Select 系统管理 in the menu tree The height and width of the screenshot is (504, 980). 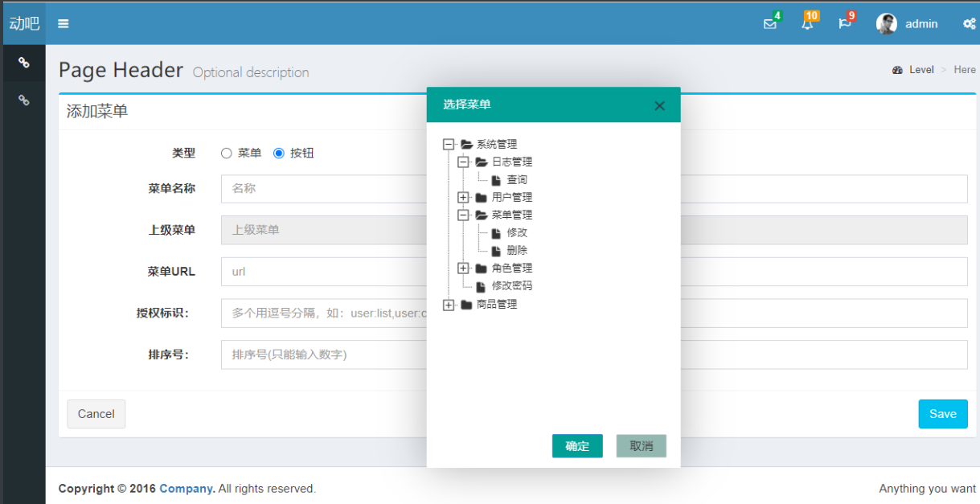tap(497, 145)
